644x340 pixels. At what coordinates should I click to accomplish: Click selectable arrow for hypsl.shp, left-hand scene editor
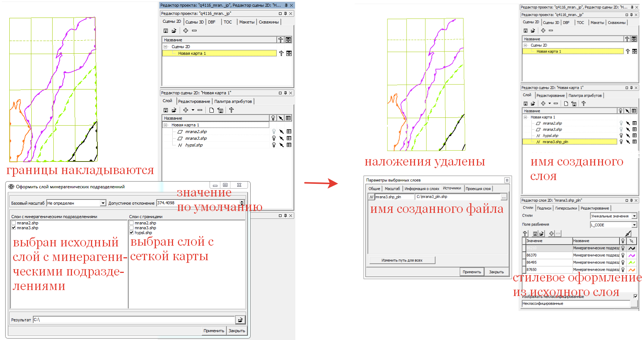(282, 145)
